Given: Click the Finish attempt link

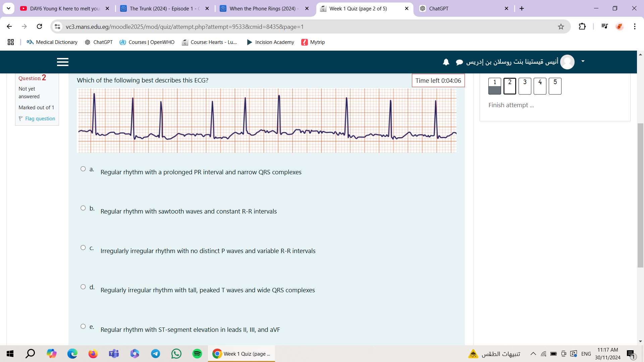Looking at the screenshot, I should (x=511, y=105).
